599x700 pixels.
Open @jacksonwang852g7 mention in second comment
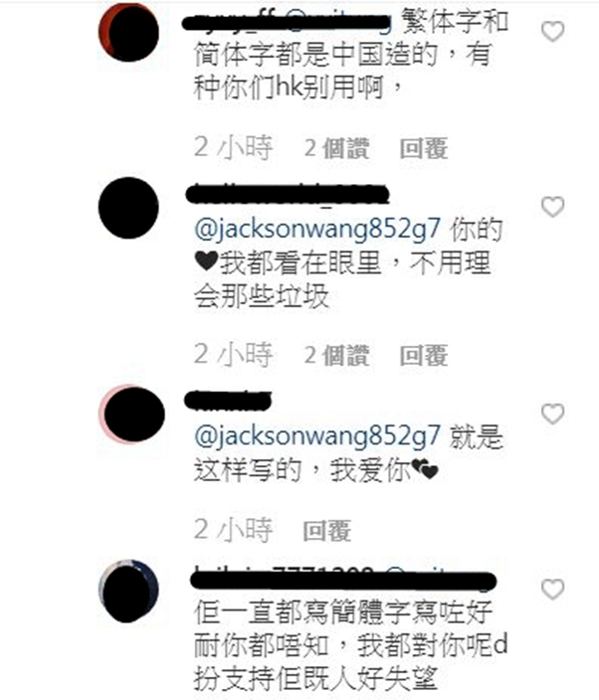click(317, 230)
